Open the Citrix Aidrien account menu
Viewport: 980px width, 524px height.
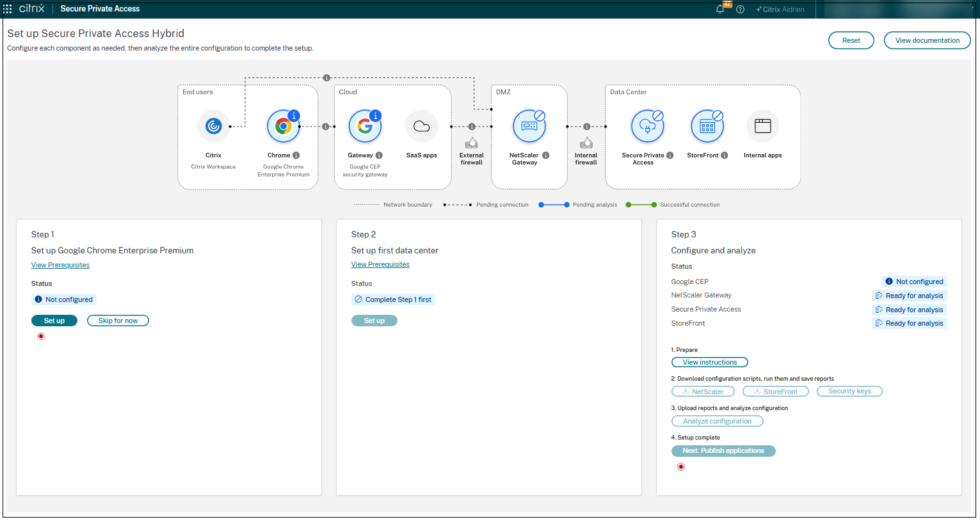pos(780,10)
